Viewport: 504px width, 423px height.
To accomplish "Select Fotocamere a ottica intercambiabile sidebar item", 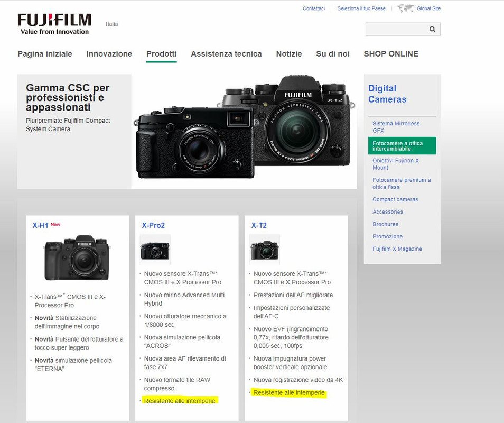I will coord(402,146).
